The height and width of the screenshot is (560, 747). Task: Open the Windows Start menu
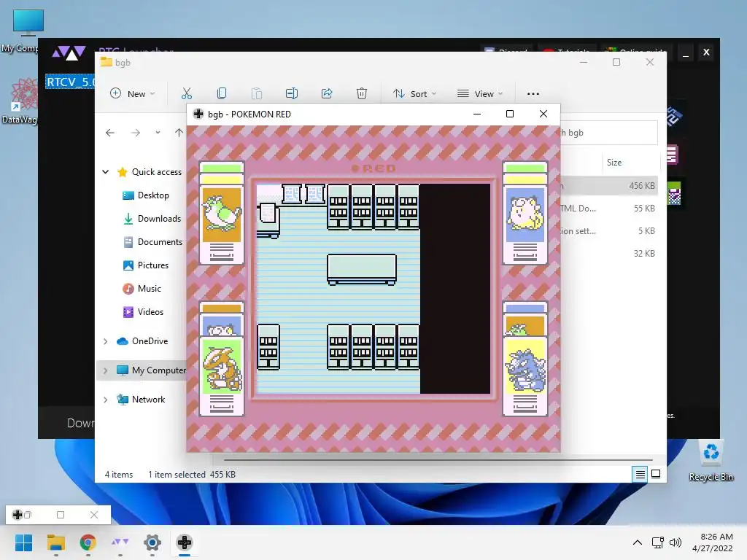coord(24,542)
